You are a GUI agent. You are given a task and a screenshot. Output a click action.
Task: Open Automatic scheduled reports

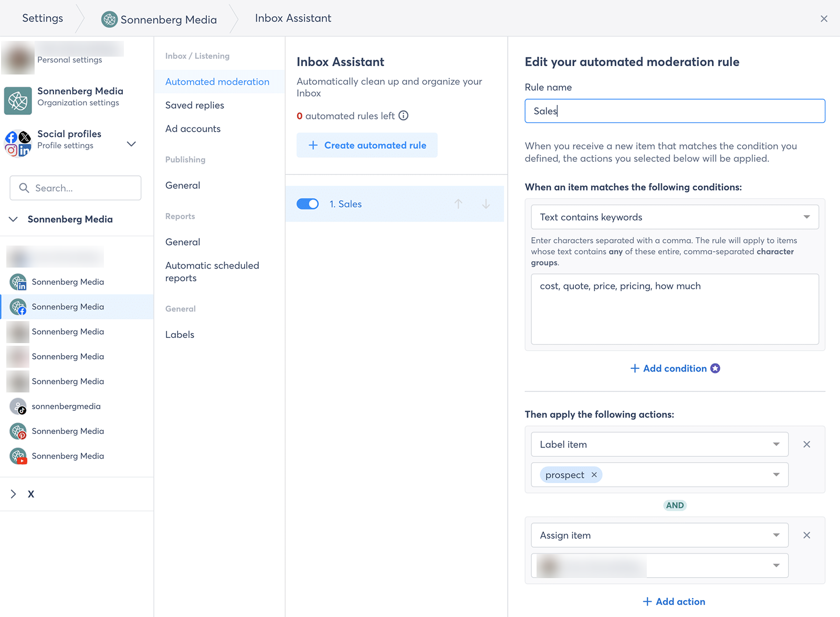(x=212, y=272)
